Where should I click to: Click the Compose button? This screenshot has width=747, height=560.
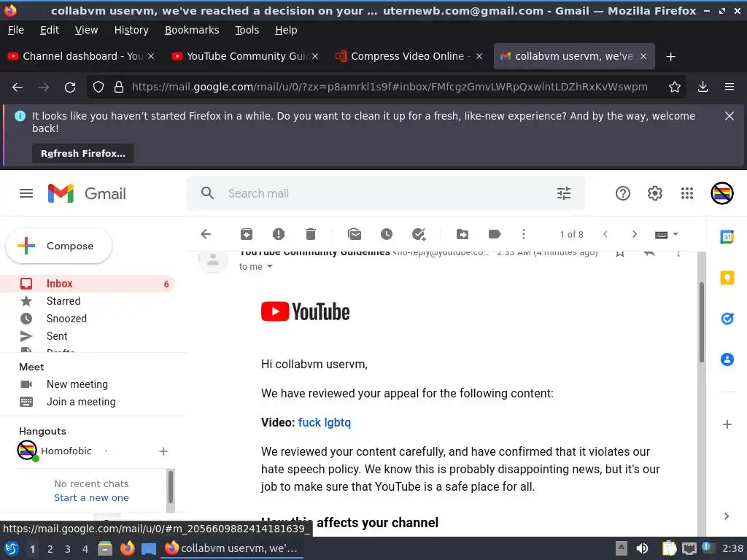[x=58, y=246]
